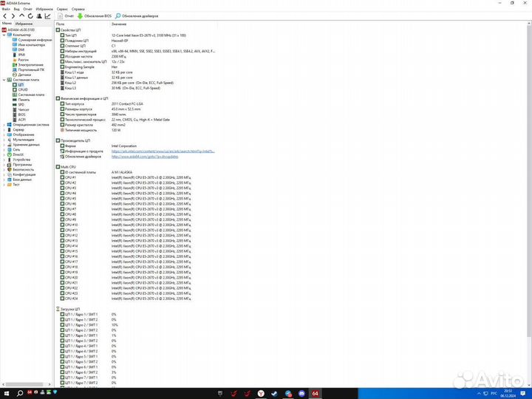This screenshot has height=399, width=532.
Task: Select the Память tree item
Action: click(21, 100)
